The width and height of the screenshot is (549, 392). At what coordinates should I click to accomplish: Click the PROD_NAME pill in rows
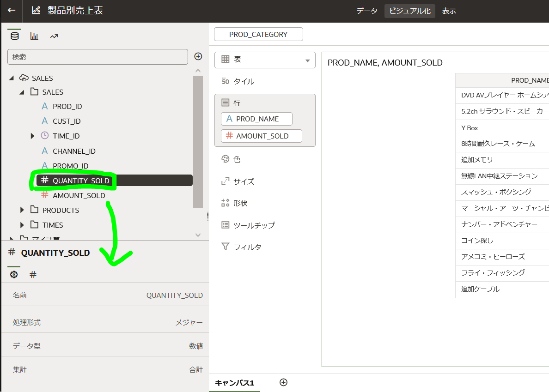pos(256,119)
